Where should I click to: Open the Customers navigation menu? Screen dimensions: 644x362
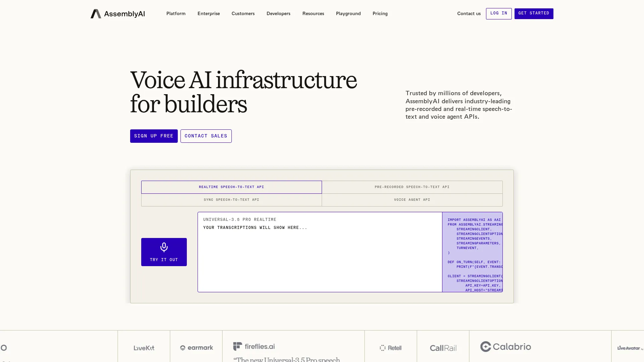click(x=243, y=14)
